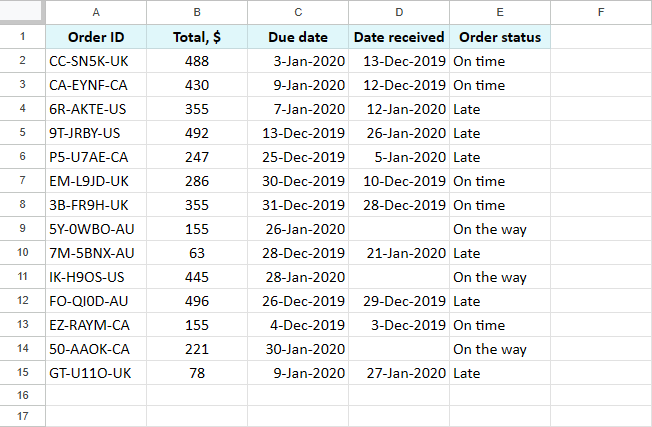
Task: Select the total cell showing 496
Action: [197, 301]
